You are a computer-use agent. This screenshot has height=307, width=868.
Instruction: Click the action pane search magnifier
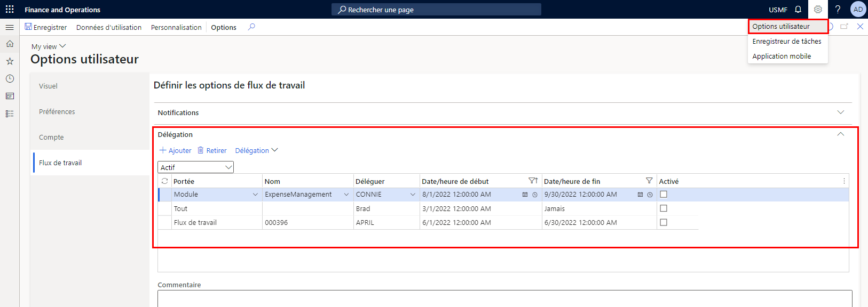(x=251, y=27)
